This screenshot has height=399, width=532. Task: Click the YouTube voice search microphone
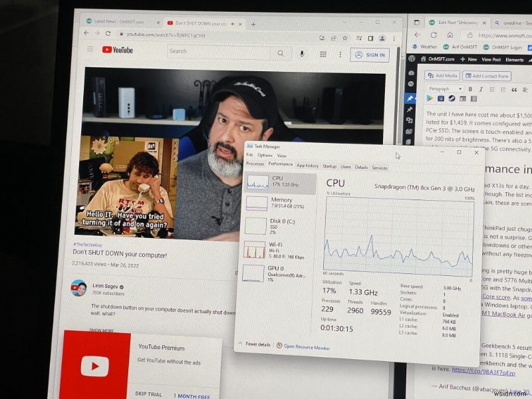(302, 53)
